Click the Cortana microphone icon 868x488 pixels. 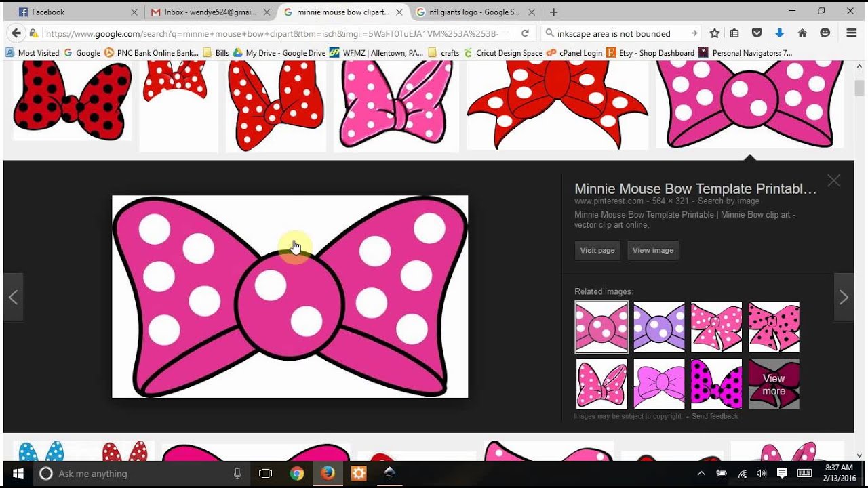pyautogui.click(x=237, y=473)
